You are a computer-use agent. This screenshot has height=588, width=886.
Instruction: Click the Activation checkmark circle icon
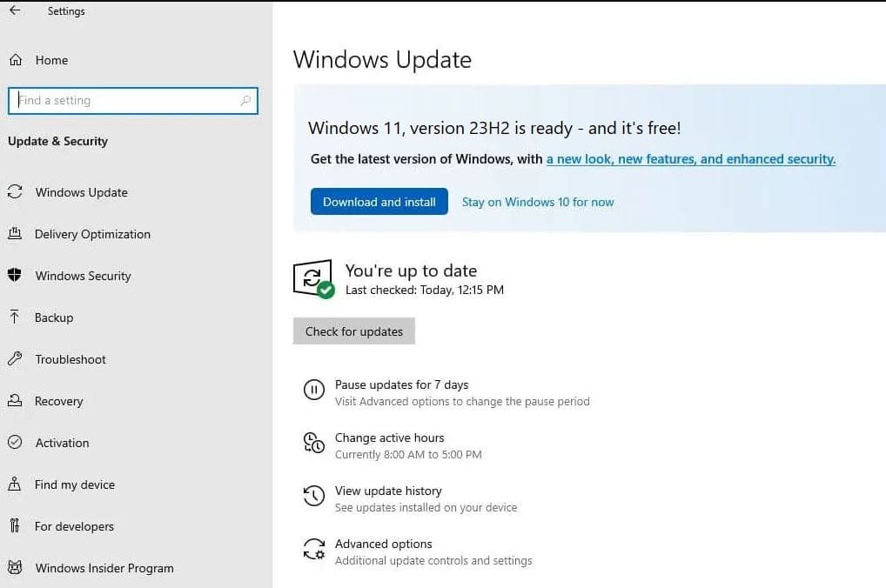coord(15,442)
